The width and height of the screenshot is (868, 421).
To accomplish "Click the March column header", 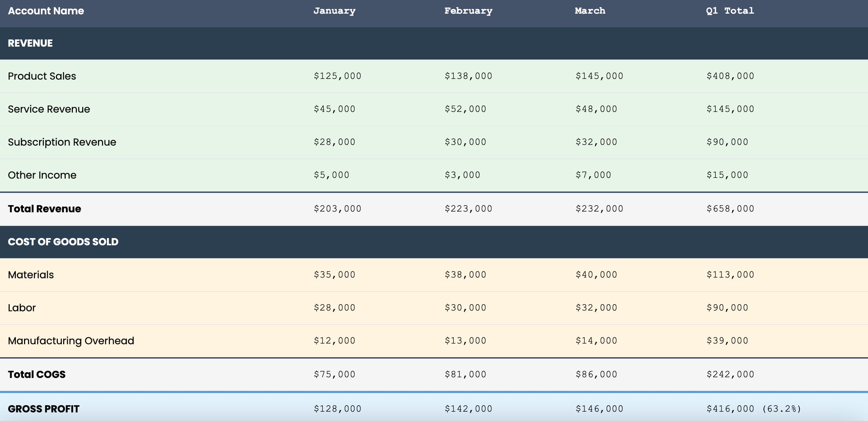I will tap(590, 11).
